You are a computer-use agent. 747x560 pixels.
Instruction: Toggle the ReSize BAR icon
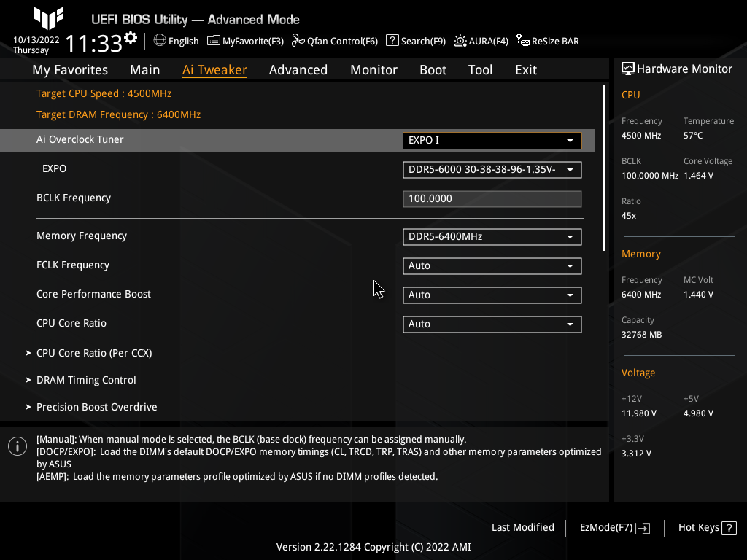[522, 41]
